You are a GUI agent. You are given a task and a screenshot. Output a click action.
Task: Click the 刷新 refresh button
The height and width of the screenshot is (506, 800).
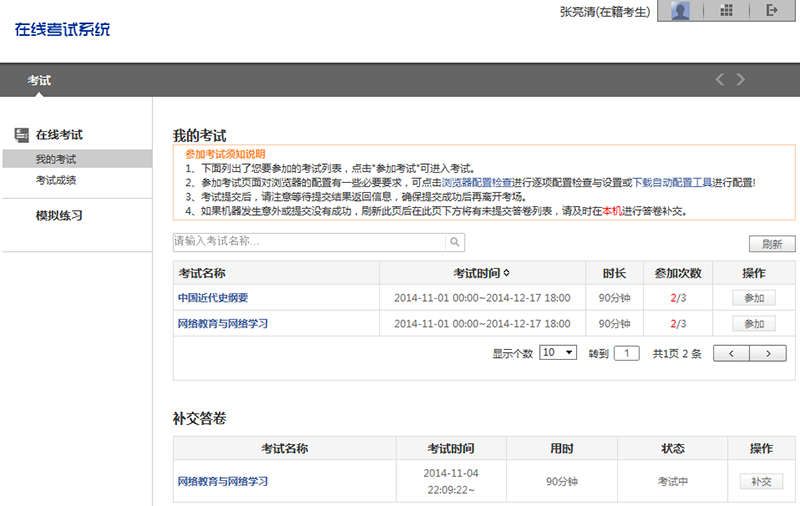tap(771, 244)
